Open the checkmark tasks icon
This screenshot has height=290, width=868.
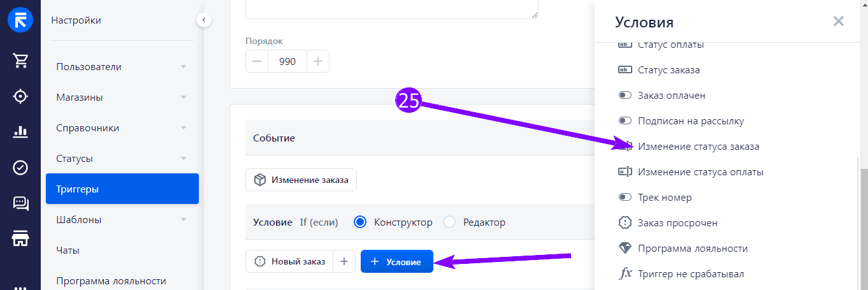coord(20,168)
